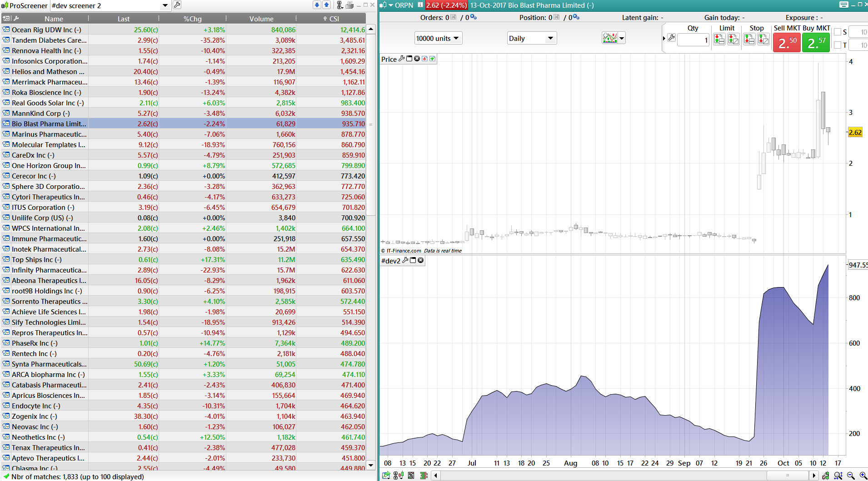Select the Bio Blast Pharma row
868x481 pixels.
click(x=184, y=124)
